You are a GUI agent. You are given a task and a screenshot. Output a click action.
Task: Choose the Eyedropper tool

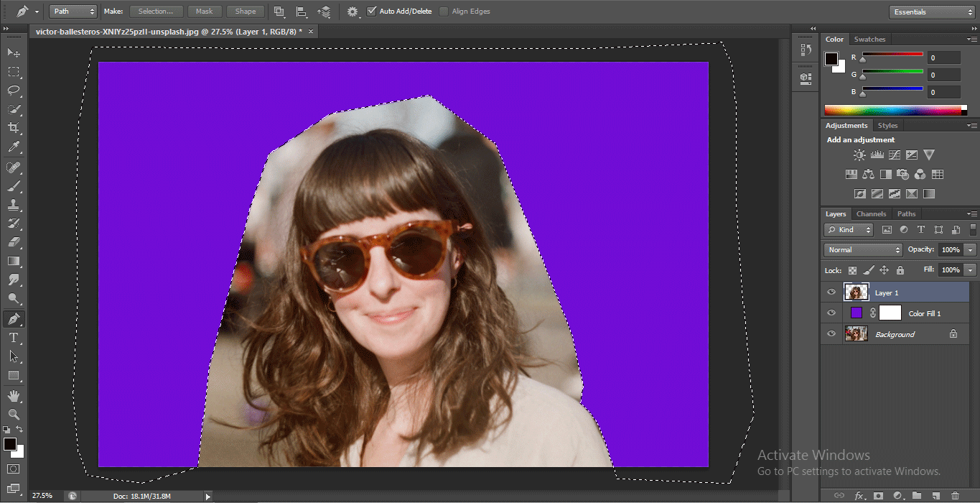click(14, 147)
